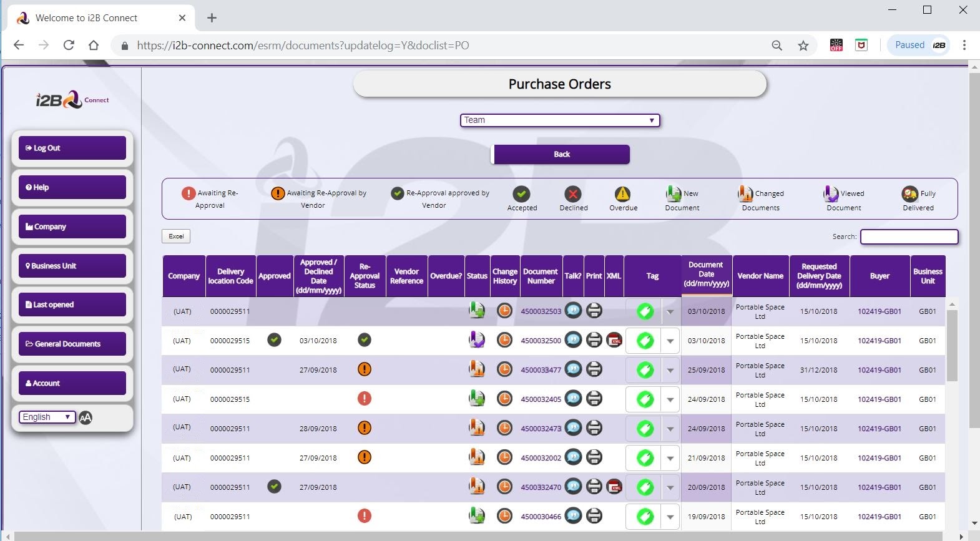Print purchase order 4500033477
The height and width of the screenshot is (541, 980).
pyautogui.click(x=594, y=369)
